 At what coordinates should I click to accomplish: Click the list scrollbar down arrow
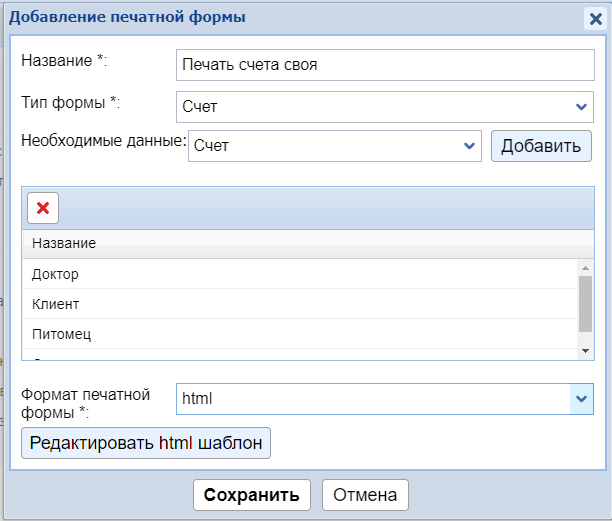(x=585, y=350)
